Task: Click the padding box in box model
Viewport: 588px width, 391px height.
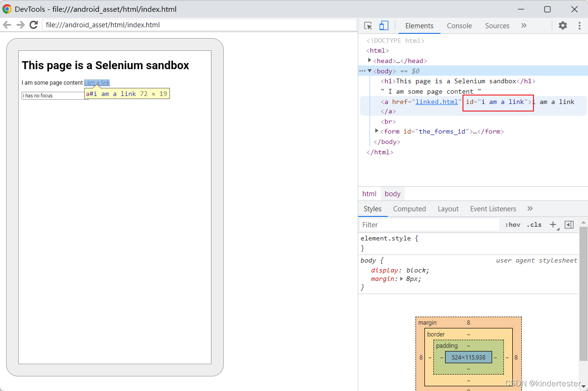Action: [468, 357]
